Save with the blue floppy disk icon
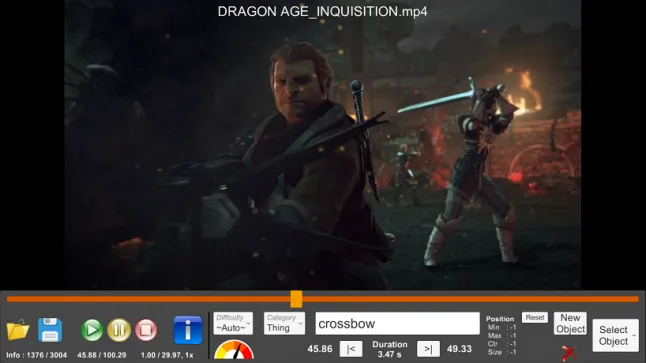 50,330
